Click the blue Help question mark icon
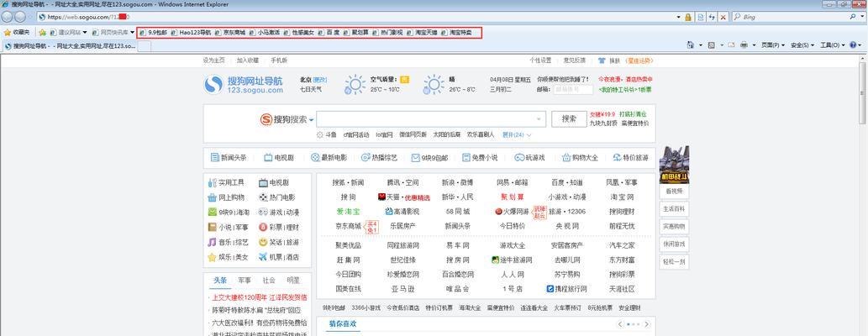Screen dimensions: 868x336 coord(853,45)
